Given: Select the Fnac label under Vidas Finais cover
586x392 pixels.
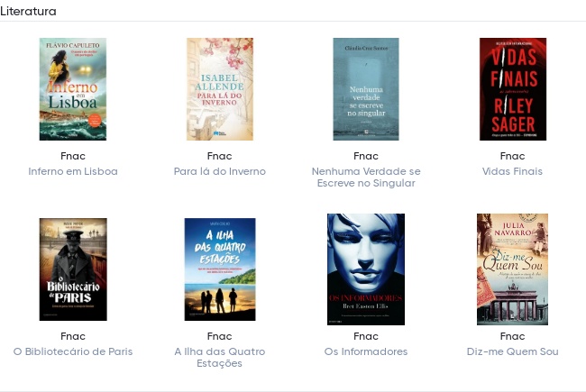Looking at the screenshot, I should (x=512, y=156).
